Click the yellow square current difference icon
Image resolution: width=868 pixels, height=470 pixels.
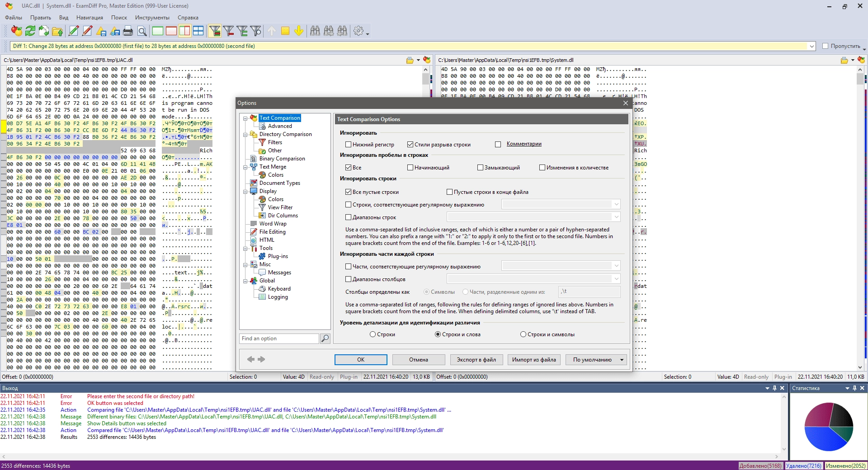click(285, 31)
